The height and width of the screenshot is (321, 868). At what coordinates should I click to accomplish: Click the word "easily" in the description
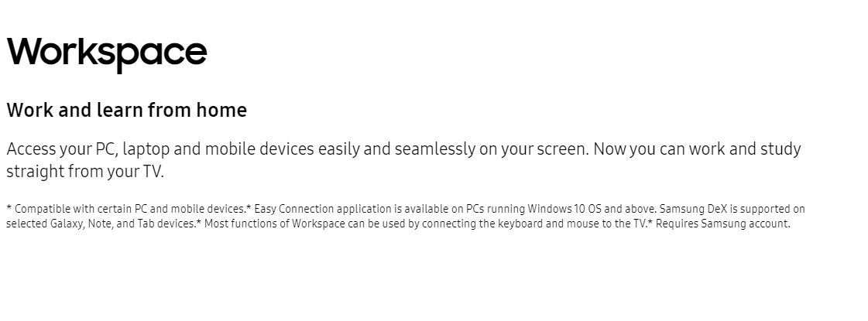(x=339, y=149)
